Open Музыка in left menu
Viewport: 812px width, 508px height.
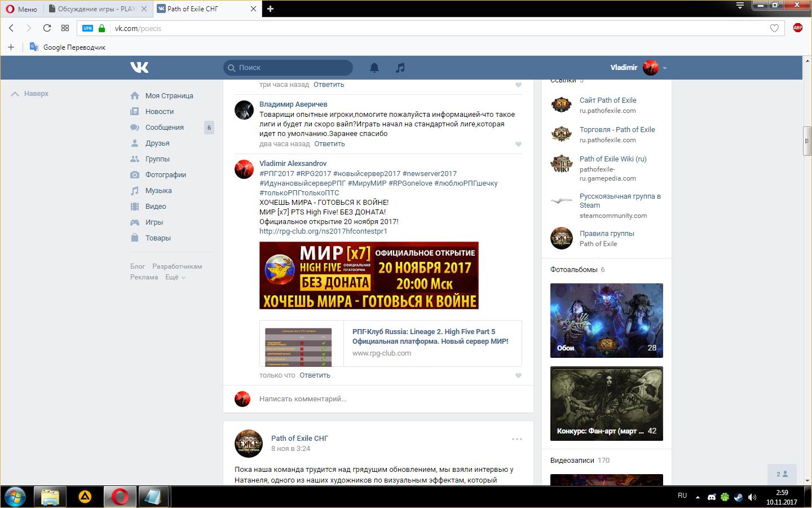pyautogui.click(x=158, y=191)
